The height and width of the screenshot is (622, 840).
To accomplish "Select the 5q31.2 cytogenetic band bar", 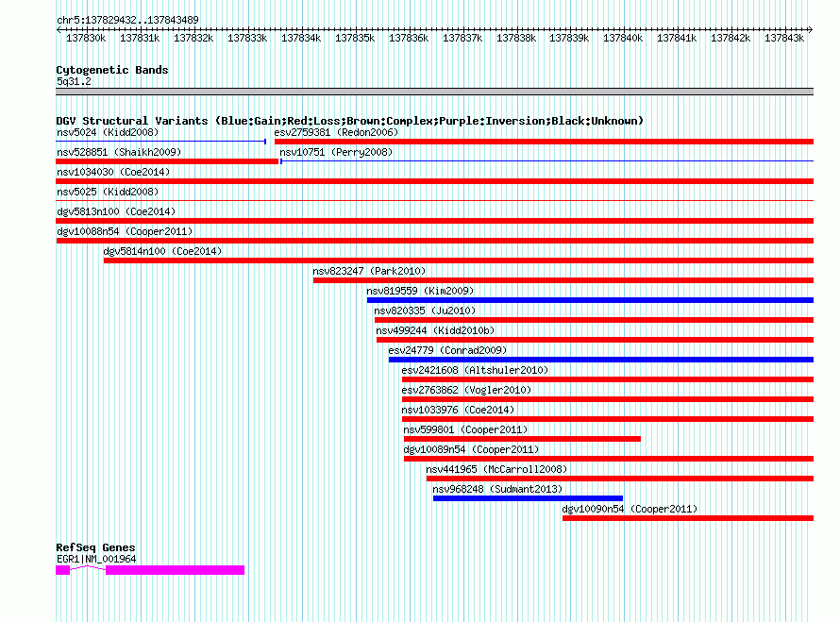I will coord(434,92).
